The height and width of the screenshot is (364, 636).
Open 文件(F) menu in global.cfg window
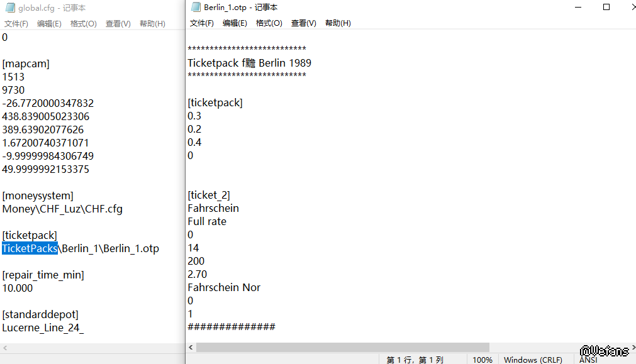pyautogui.click(x=16, y=23)
